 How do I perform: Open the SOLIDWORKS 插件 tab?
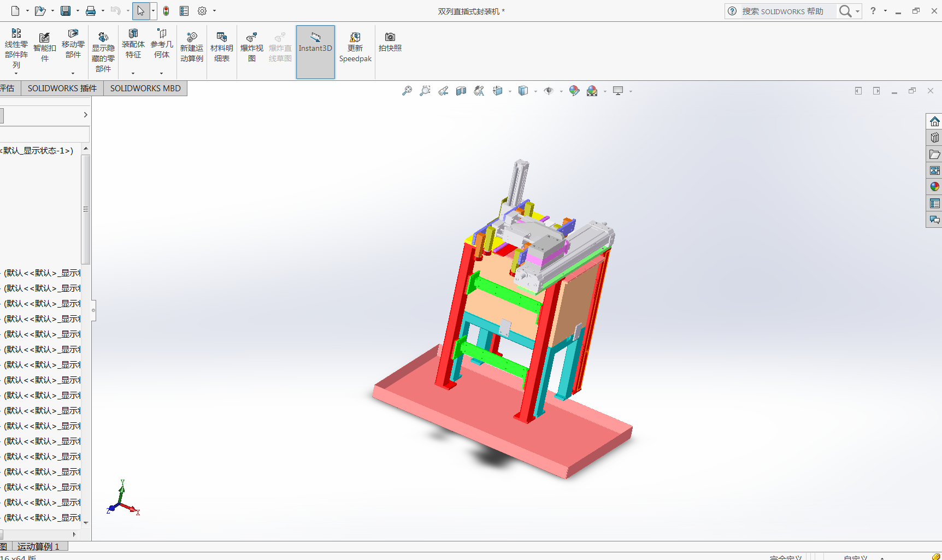click(62, 89)
